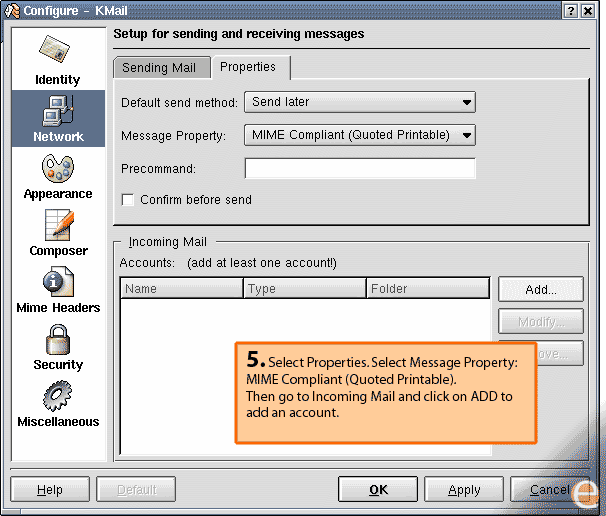The width and height of the screenshot is (606, 516).
Task: Click the Apply button
Action: click(464, 490)
